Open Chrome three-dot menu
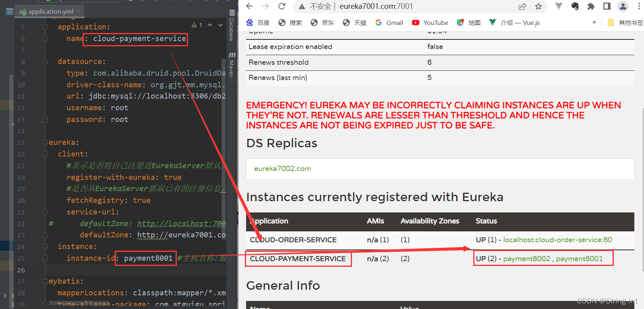644x309 pixels. point(639,6)
